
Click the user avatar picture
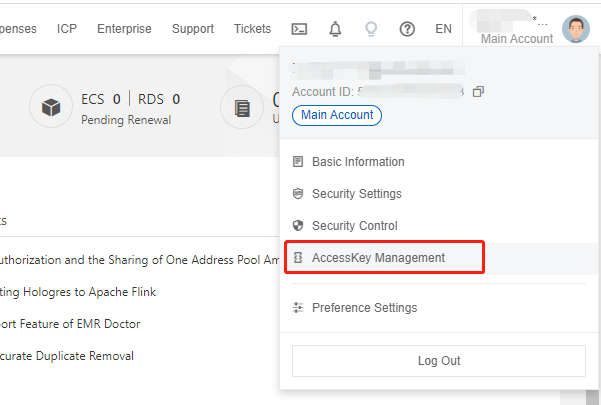pos(576,29)
